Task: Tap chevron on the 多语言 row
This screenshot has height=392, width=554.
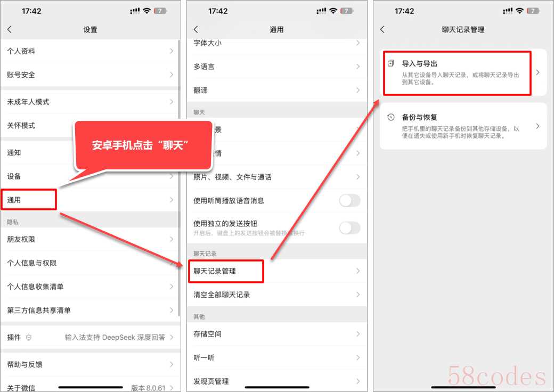Action: (x=358, y=67)
